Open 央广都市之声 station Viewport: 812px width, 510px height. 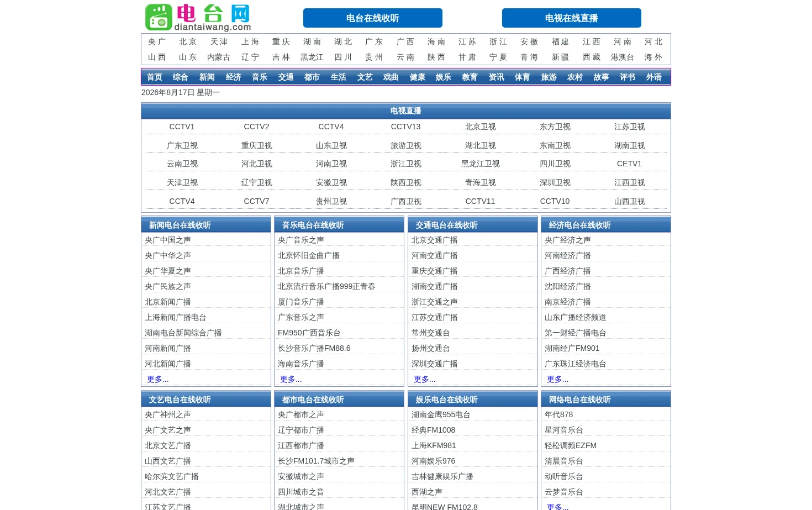coord(301,414)
